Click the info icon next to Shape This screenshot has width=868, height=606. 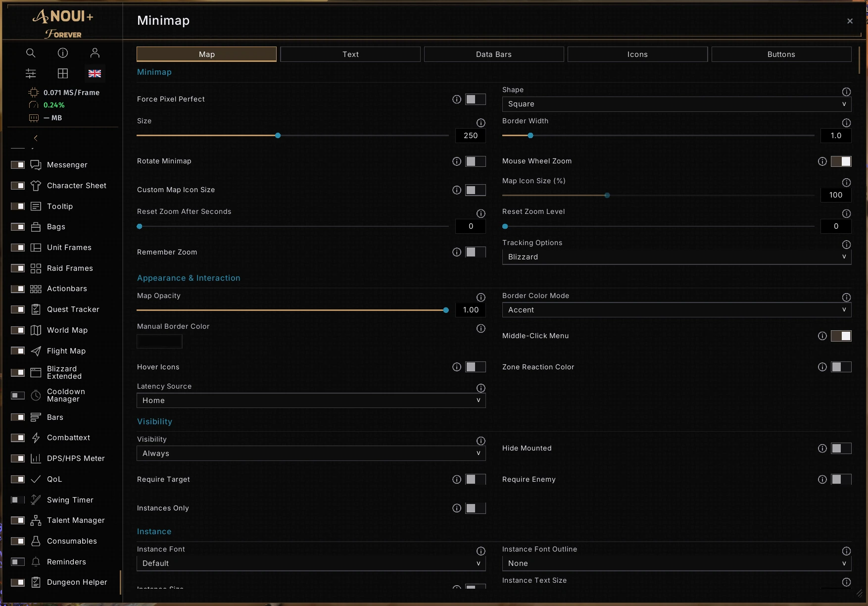pos(846,92)
